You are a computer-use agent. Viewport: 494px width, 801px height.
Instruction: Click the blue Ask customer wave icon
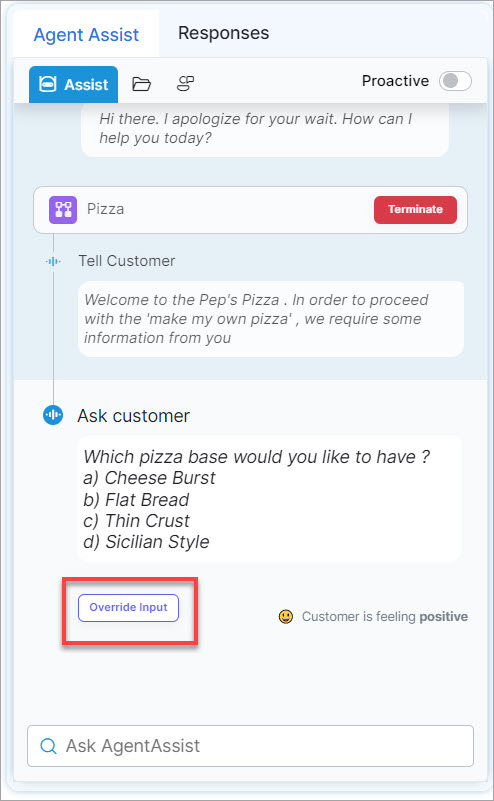click(x=53, y=415)
